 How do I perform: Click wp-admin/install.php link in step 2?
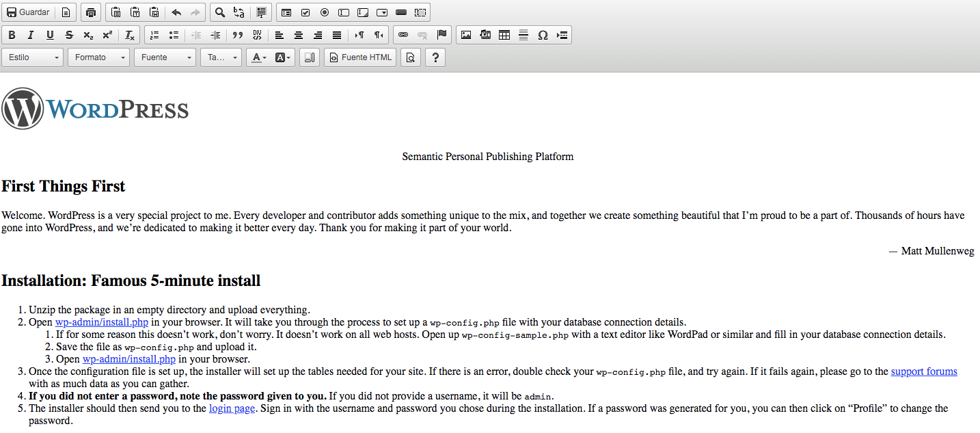click(102, 322)
